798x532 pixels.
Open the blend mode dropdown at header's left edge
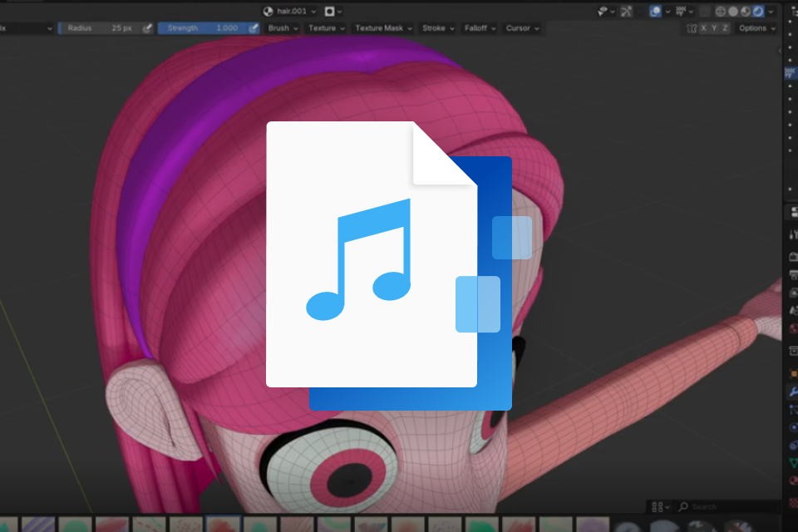point(27,28)
